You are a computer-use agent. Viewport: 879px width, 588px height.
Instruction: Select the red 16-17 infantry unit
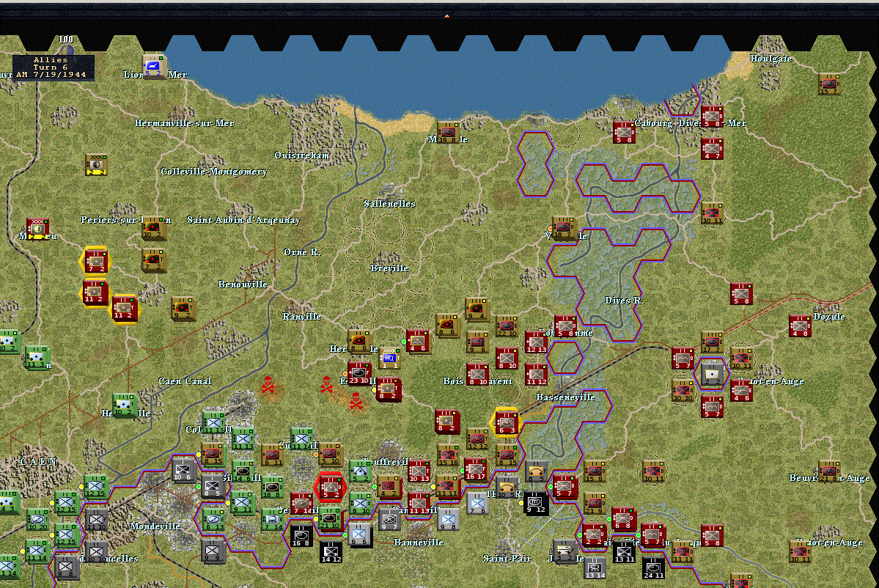coord(475,470)
